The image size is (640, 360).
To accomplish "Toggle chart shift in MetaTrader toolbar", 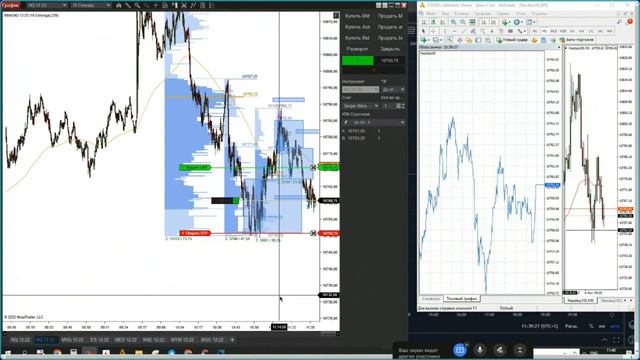I will [493, 22].
